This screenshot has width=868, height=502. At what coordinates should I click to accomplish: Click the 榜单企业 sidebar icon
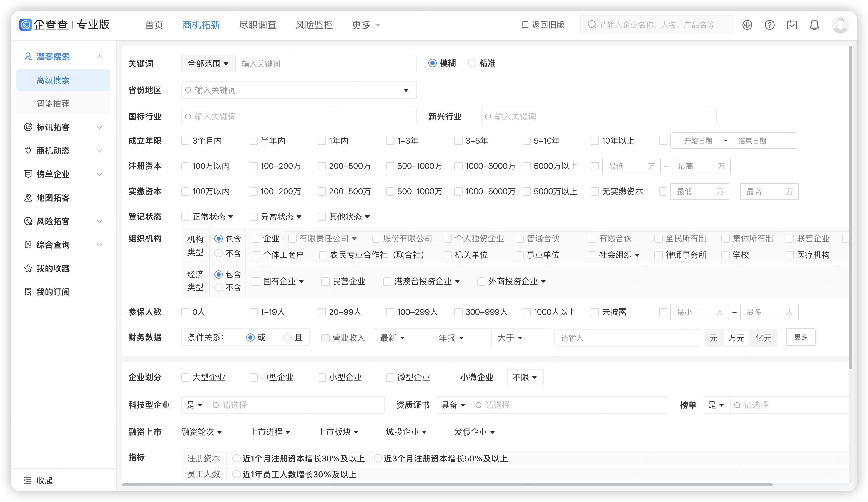[x=28, y=174]
